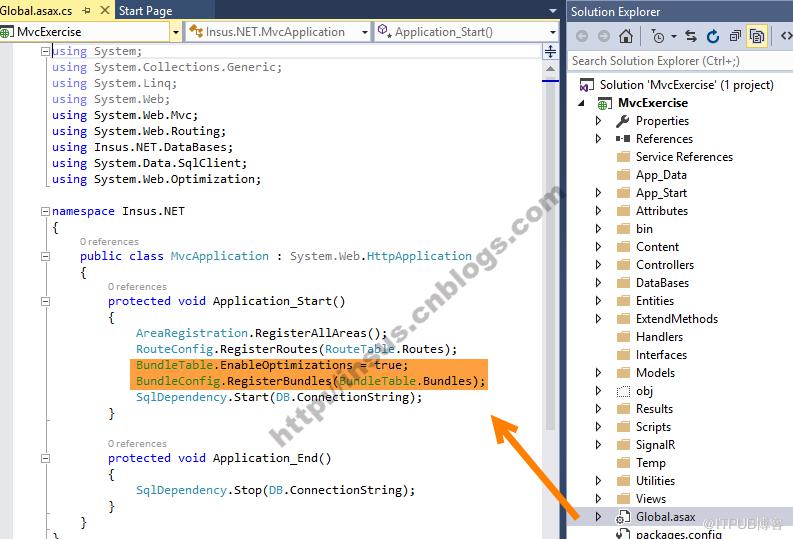Screen dimensions: 793x539
Task: Open the Insus.NET.MvcApplication type dropdown
Action: (x=365, y=32)
